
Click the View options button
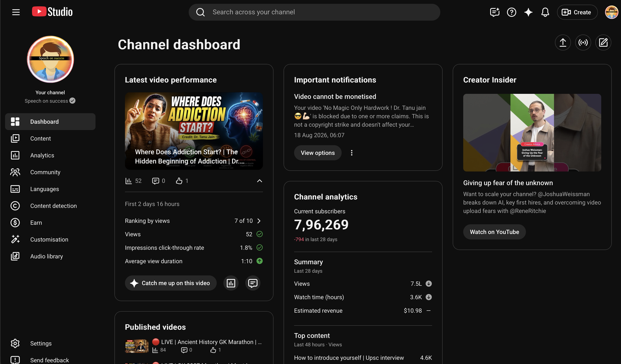pyautogui.click(x=318, y=153)
